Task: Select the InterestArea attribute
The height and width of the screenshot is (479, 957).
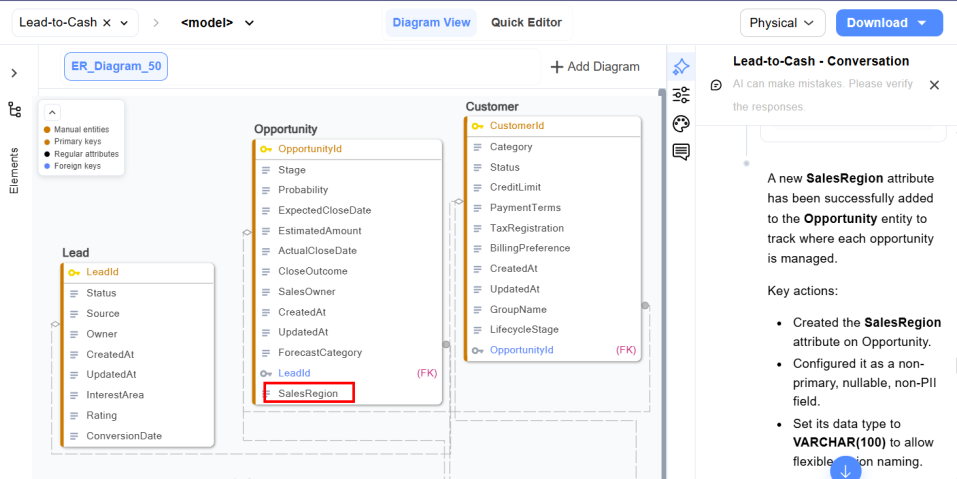Action: click(x=115, y=395)
